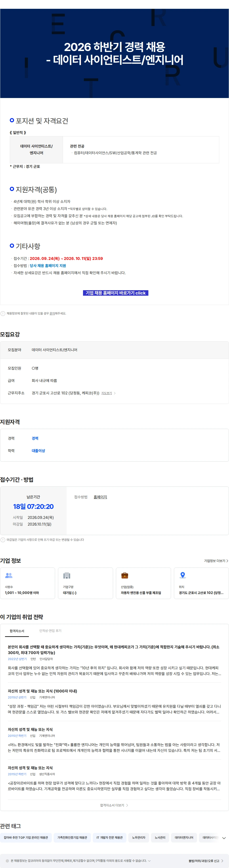The width and height of the screenshot is (229, 868).
Task: Click the remaining time 18일 07:20:20
Action: point(33,506)
